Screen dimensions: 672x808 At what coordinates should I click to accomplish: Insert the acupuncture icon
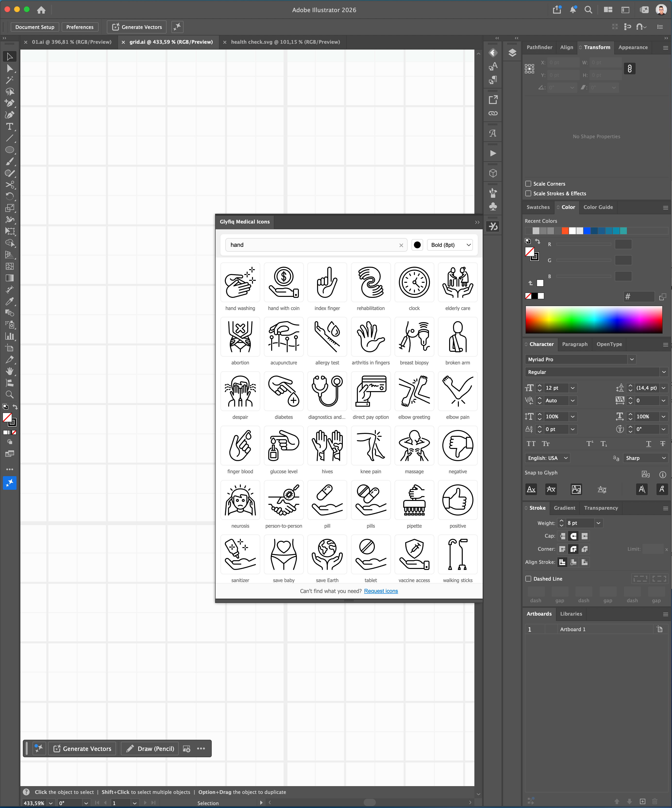tap(284, 337)
